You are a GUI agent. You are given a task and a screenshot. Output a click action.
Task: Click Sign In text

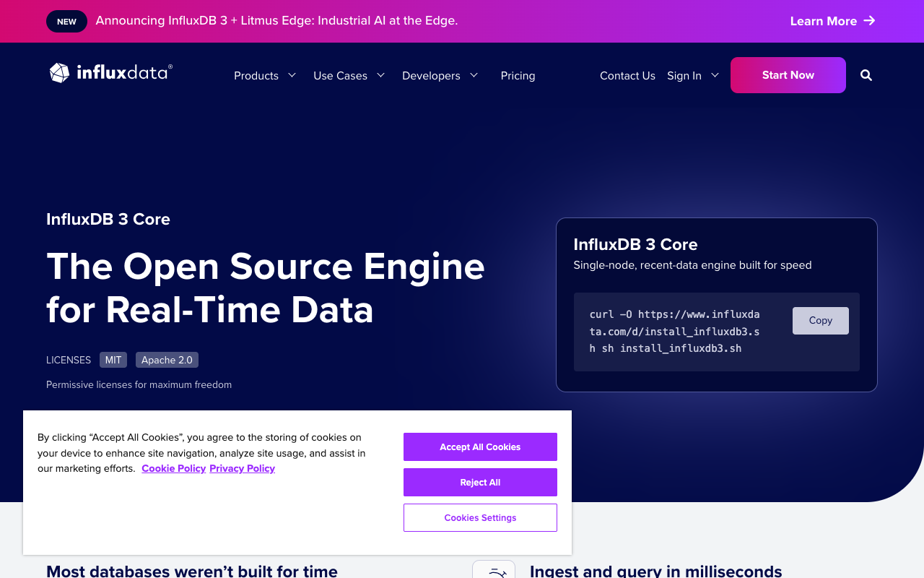(x=684, y=76)
